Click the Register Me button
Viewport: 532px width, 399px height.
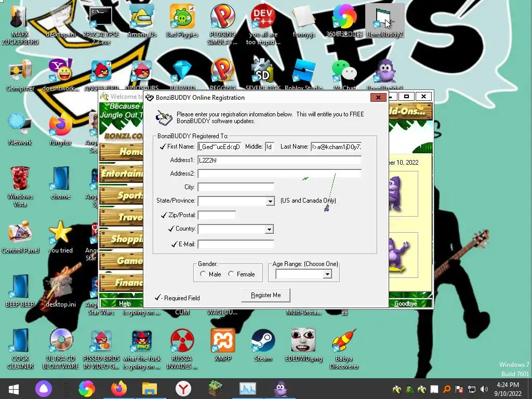(265, 295)
